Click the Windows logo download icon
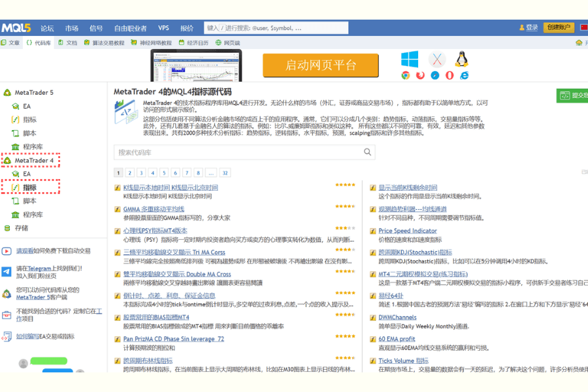 tap(410, 60)
